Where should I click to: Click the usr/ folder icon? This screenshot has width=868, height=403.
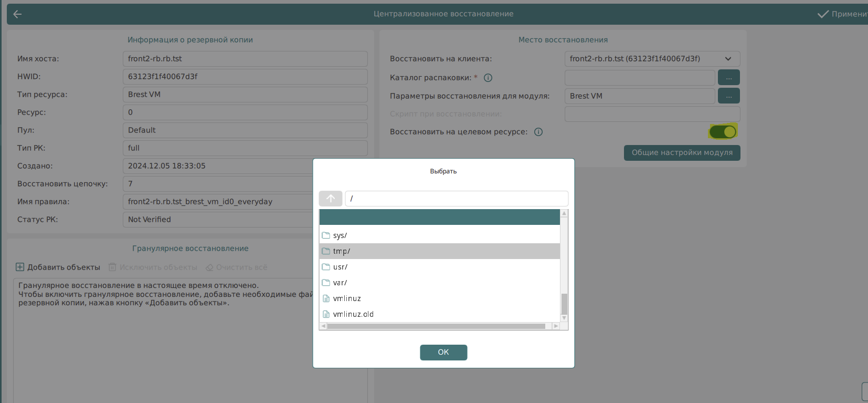click(x=326, y=267)
